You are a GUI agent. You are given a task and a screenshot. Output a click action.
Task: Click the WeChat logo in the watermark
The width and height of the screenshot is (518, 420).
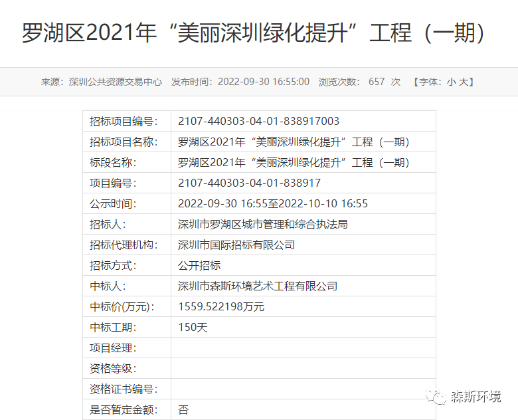(x=437, y=397)
